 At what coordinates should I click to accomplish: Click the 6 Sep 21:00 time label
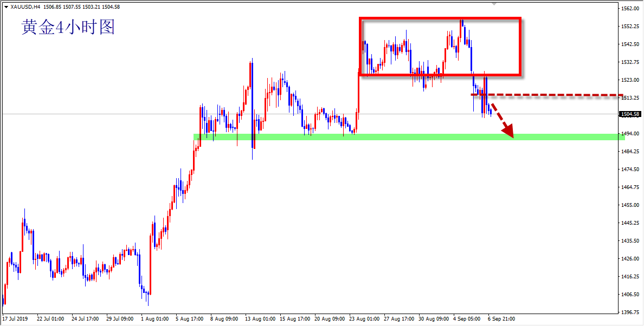502,318
